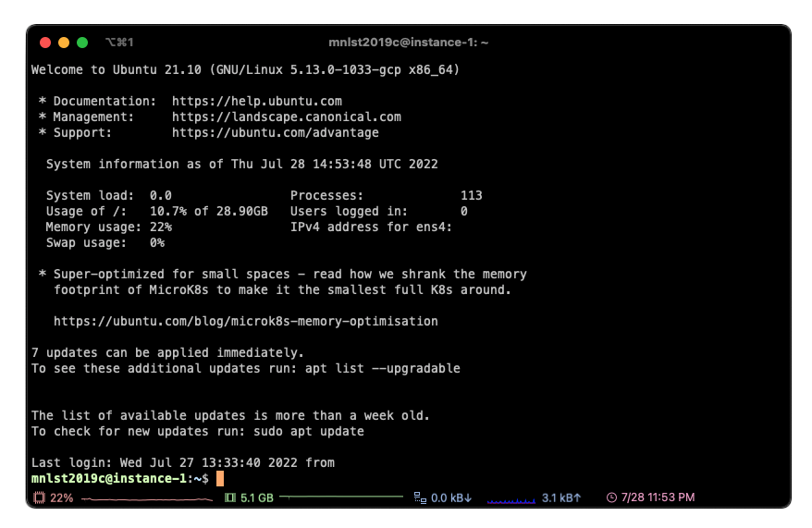Viewport: 812px width, 528px height.
Task: Click the 7 updates can be applied line
Action: point(167,353)
